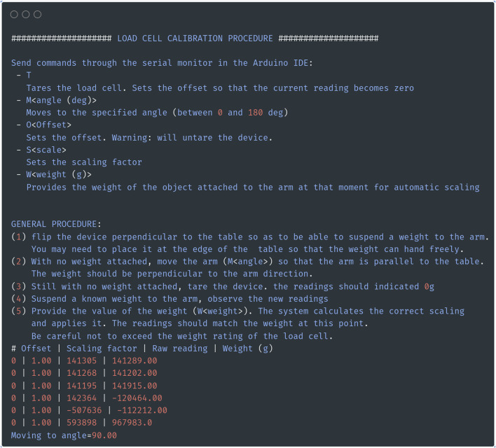Click step number (3) about taring

19,286
